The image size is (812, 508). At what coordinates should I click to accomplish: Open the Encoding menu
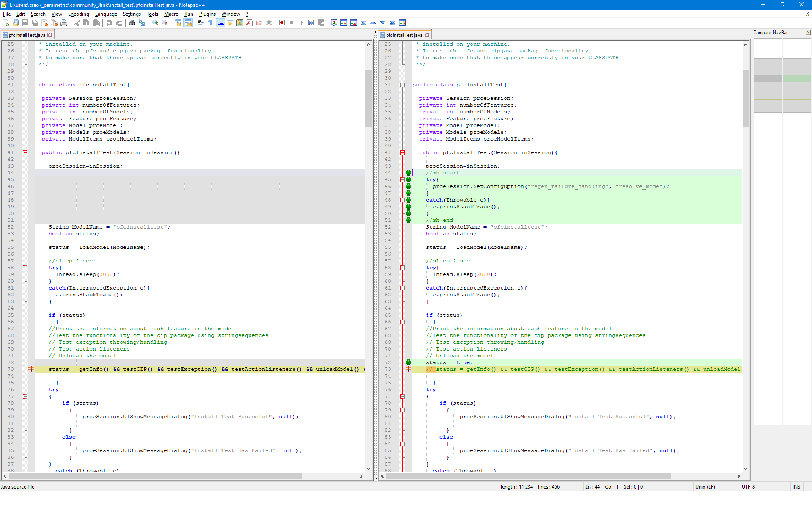click(x=78, y=14)
